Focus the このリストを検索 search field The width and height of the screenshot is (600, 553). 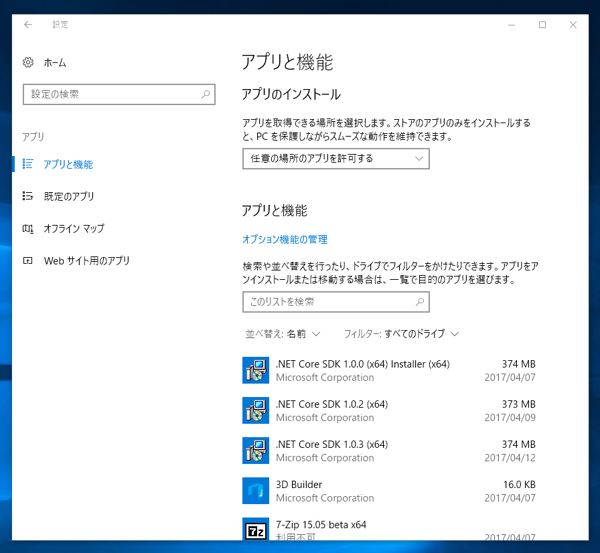336,302
